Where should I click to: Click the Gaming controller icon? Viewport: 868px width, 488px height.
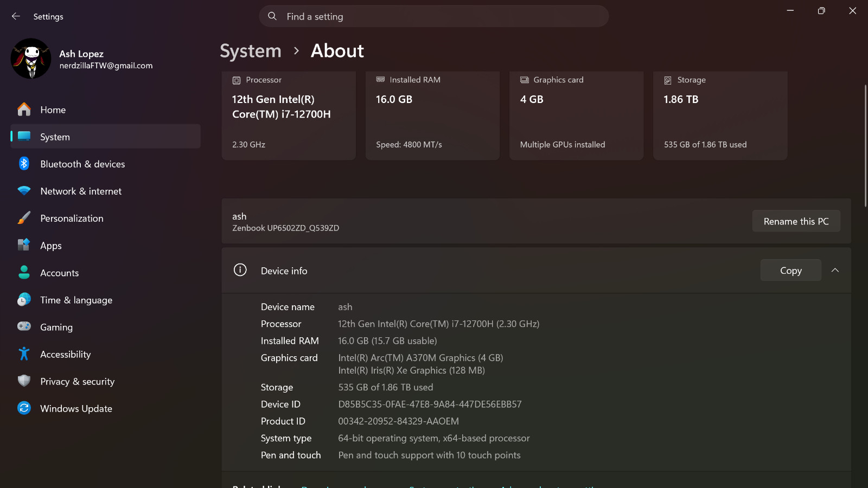(x=24, y=326)
